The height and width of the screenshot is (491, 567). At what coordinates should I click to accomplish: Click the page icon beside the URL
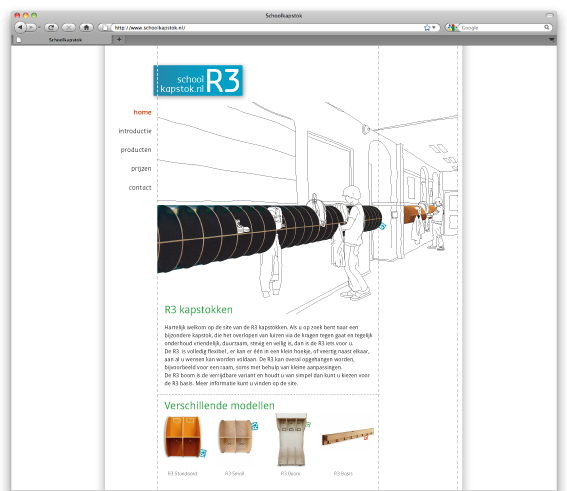pos(104,27)
